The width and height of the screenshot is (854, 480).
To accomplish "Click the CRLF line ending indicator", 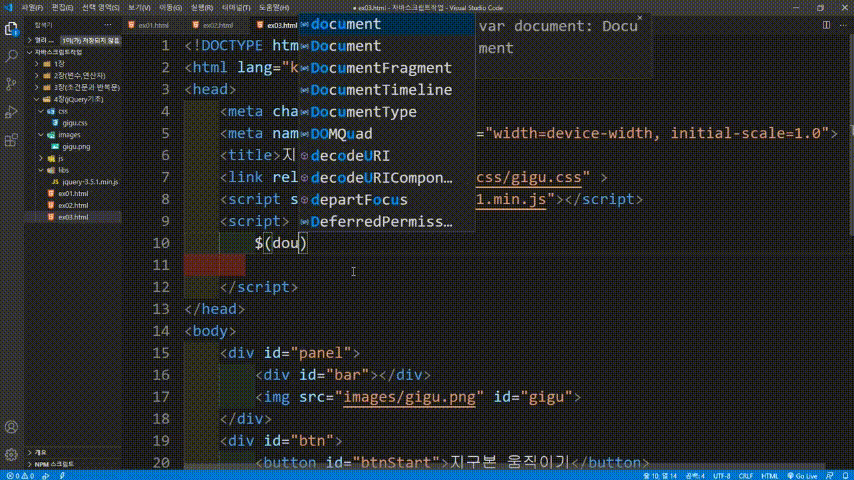I will (x=745, y=476).
